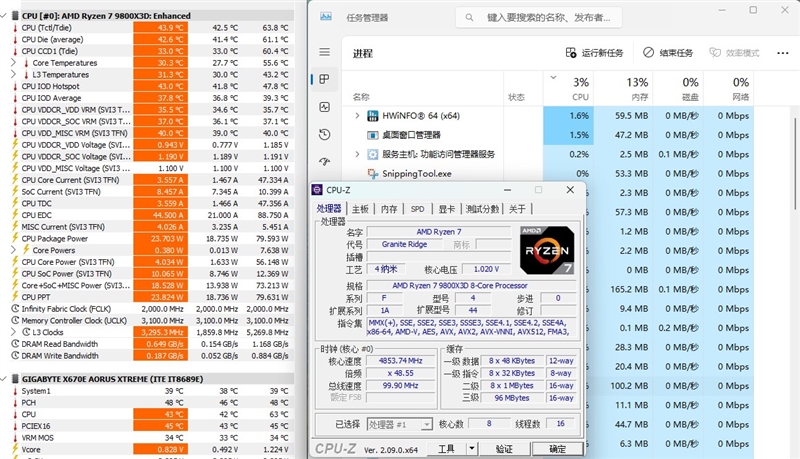
Task: Collapse the CPU [#0] AMD Ryzen section
Action: click(x=4, y=16)
